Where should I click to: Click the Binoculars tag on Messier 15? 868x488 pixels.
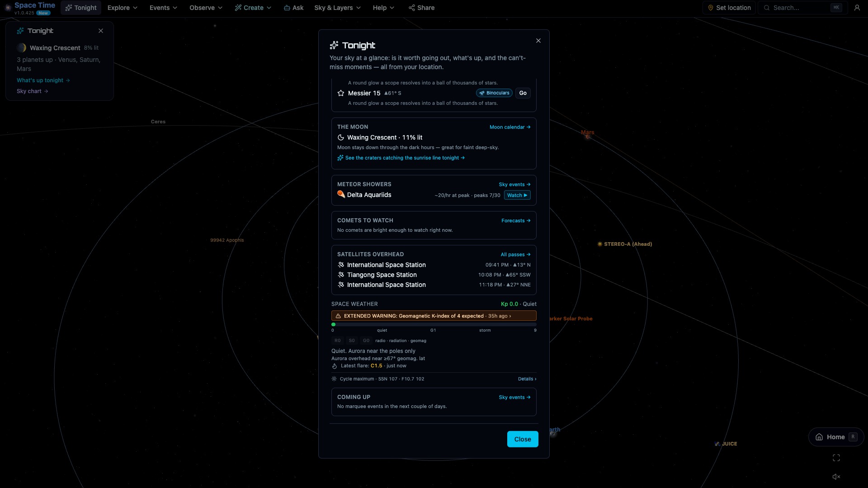tap(494, 93)
